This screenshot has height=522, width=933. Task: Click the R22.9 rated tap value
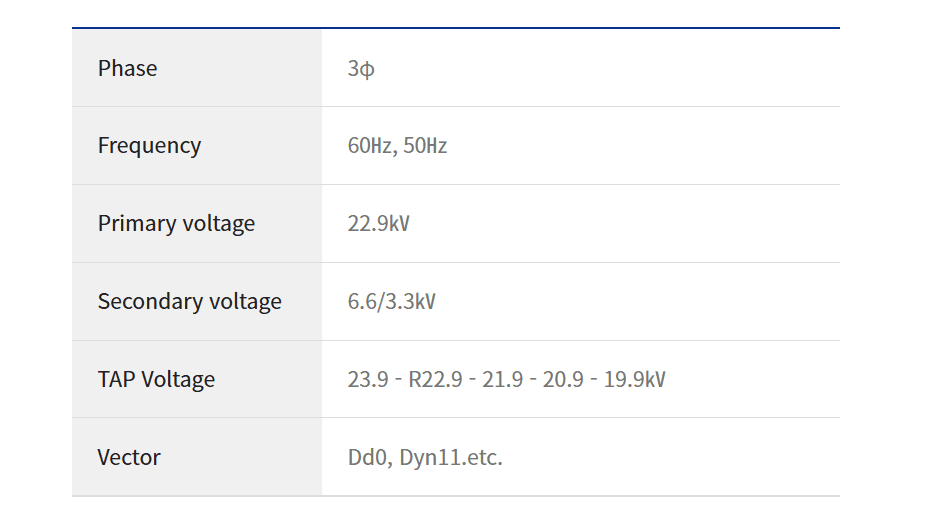pyautogui.click(x=435, y=380)
